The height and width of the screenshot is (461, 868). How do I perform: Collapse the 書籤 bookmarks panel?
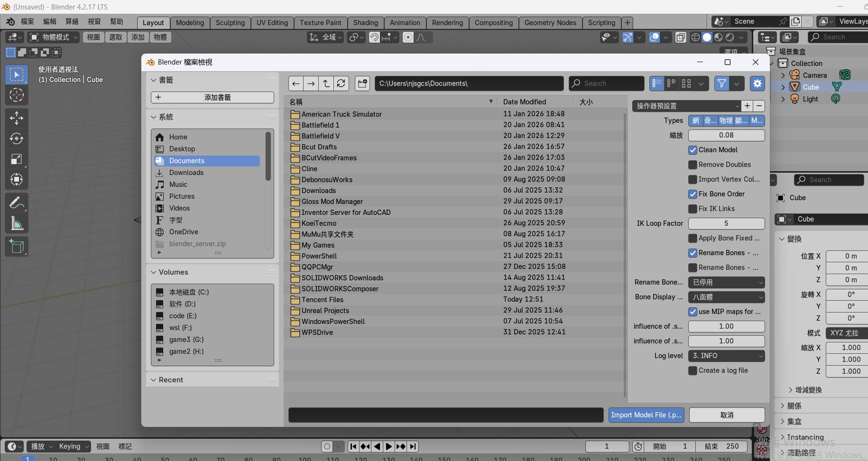[153, 80]
